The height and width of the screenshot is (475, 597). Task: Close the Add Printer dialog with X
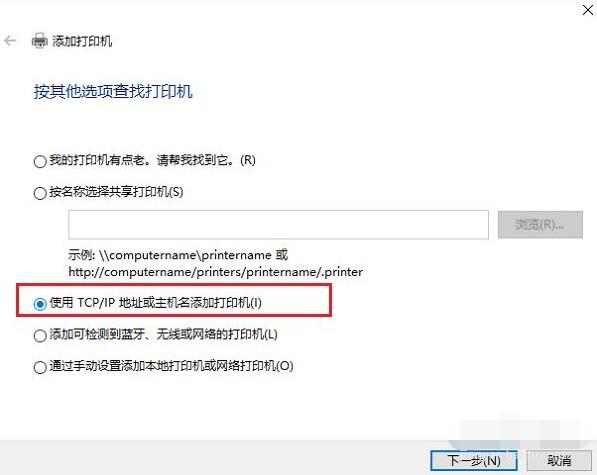[588, 10]
